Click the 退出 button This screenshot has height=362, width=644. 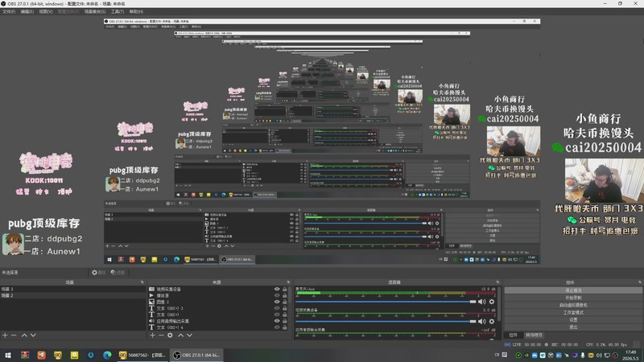point(573,327)
